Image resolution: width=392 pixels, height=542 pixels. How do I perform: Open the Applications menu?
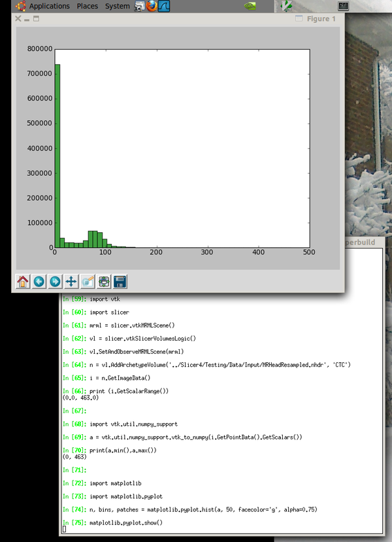tap(49, 6)
